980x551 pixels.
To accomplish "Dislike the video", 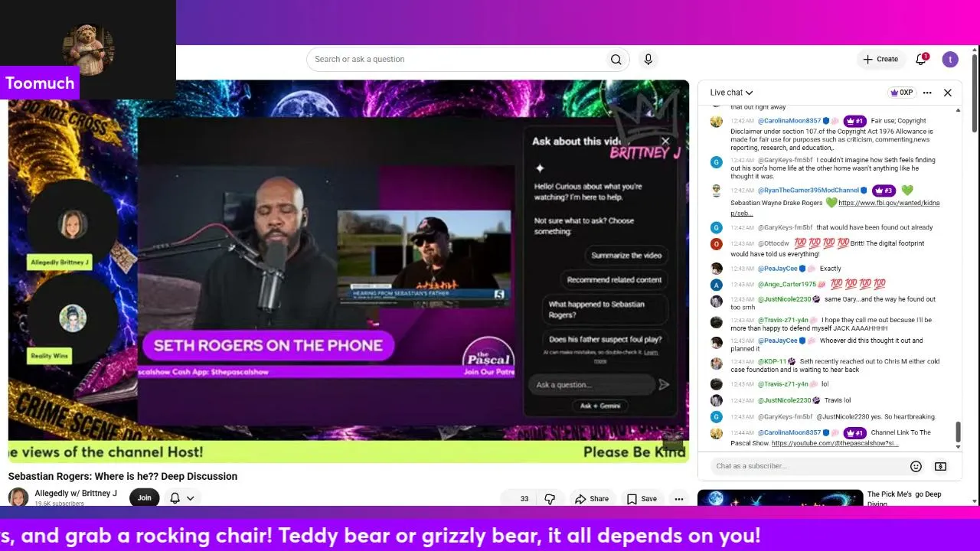I will [550, 499].
